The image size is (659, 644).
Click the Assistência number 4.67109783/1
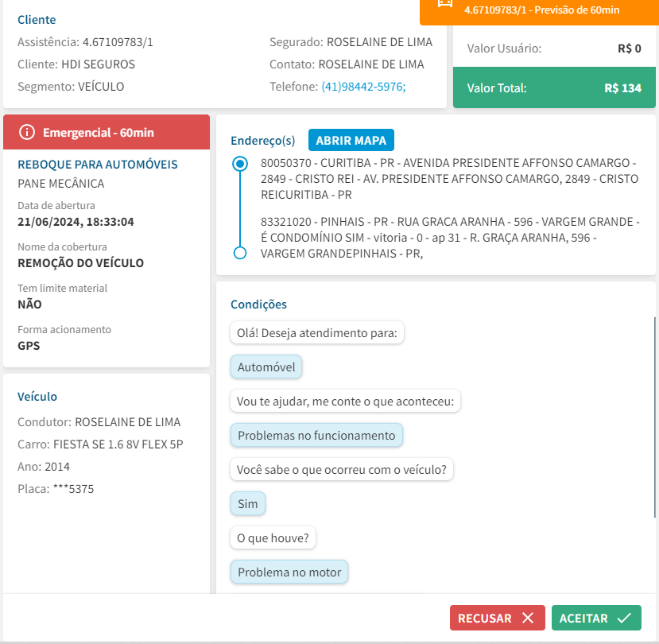(x=118, y=42)
